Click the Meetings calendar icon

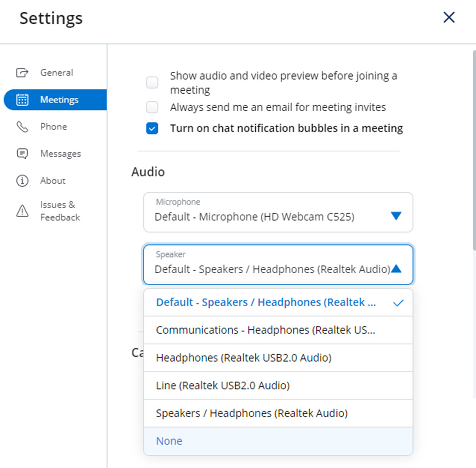[22, 100]
